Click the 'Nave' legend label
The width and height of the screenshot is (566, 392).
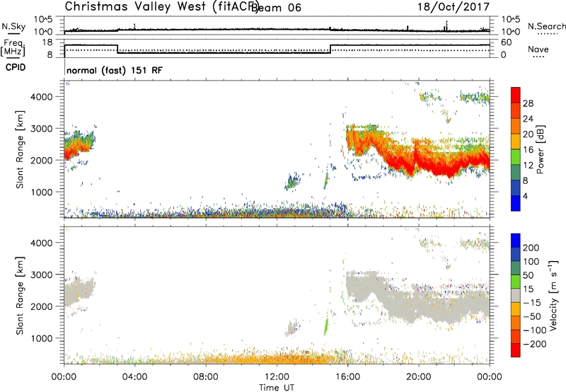pos(538,49)
